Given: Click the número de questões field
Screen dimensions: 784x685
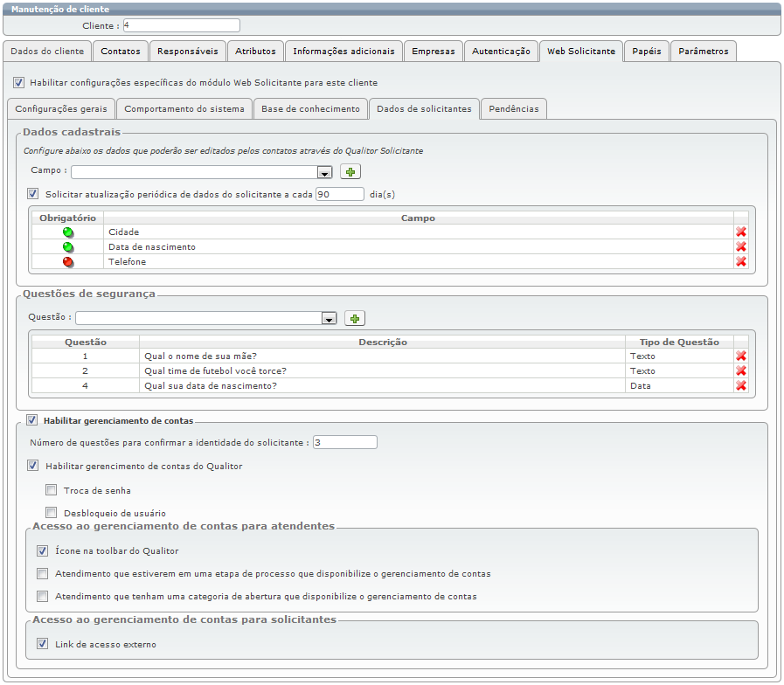Looking at the screenshot, I should pyautogui.click(x=345, y=442).
